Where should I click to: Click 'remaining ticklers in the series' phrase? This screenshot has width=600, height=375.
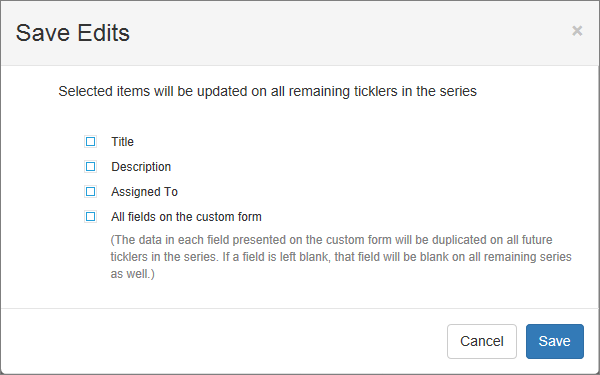pos(383,91)
